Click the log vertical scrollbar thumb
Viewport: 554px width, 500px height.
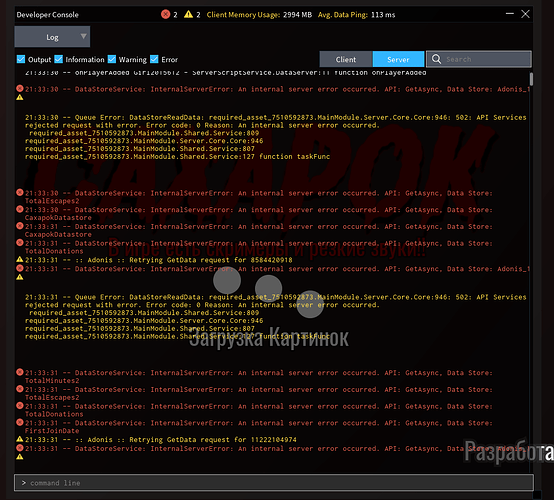531,79
